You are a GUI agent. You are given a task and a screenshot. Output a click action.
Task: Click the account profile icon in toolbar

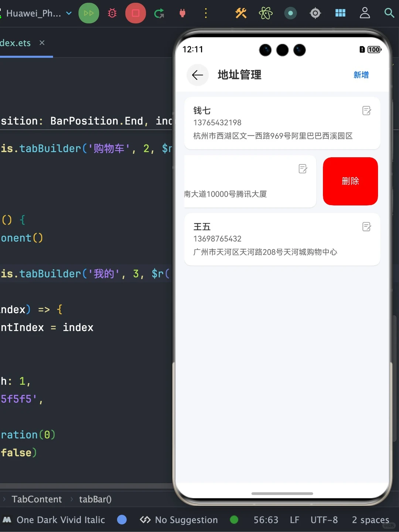(365, 13)
